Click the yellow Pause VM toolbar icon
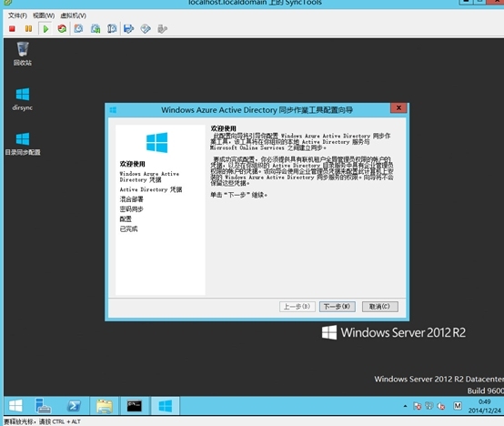The height and width of the screenshot is (426, 504). pyautogui.click(x=28, y=29)
